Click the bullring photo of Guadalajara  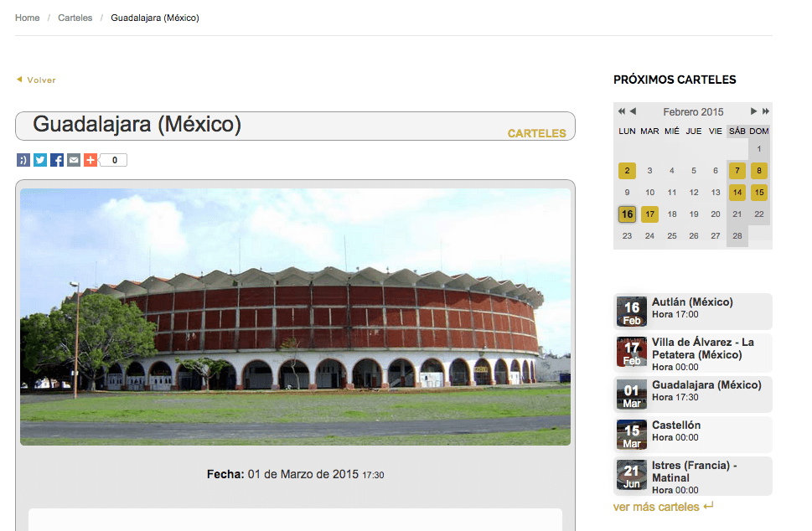click(295, 317)
